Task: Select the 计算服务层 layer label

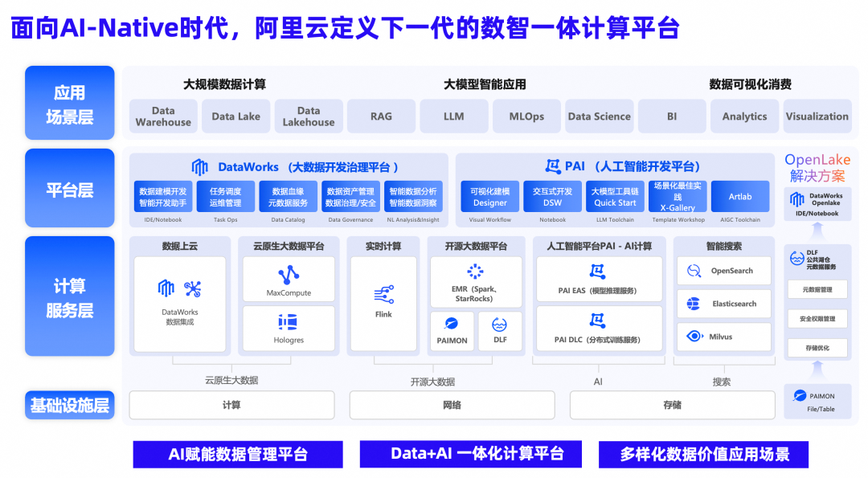Action: coord(70,296)
